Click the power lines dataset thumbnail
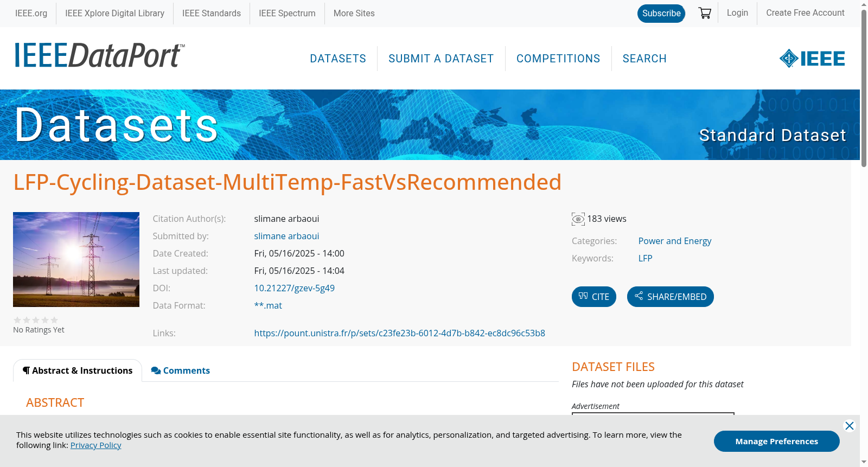The width and height of the screenshot is (868, 467). pyautogui.click(x=76, y=259)
